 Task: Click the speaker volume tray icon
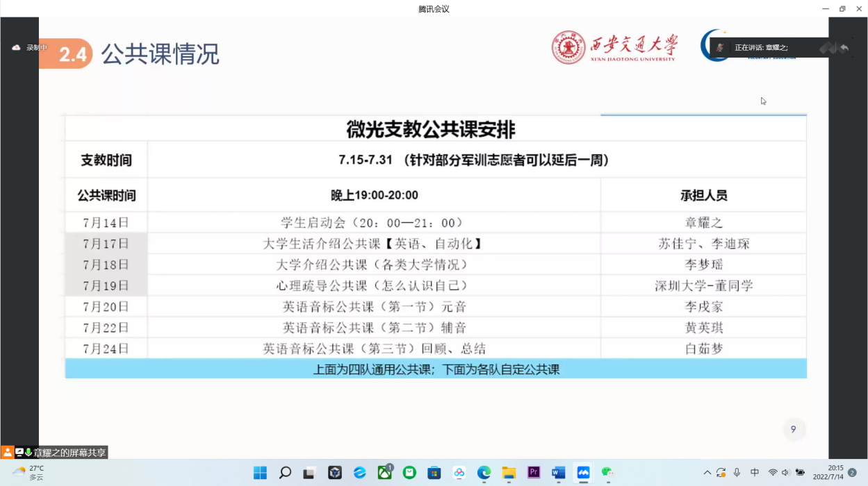pos(785,473)
